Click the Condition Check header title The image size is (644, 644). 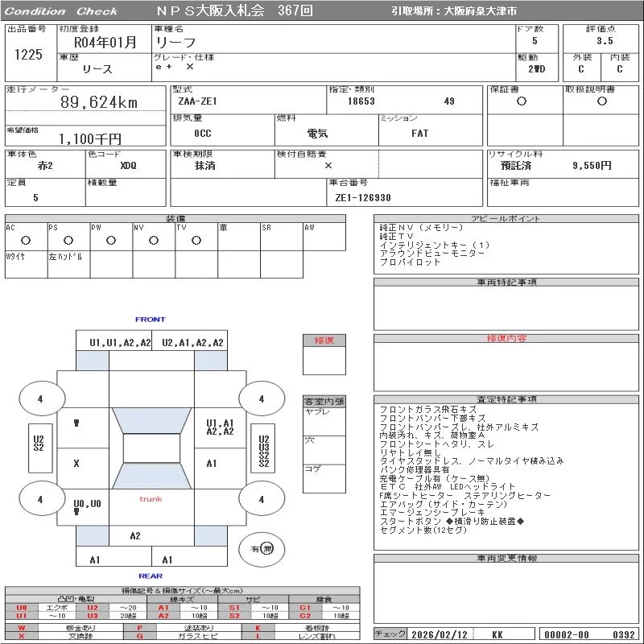point(62,11)
